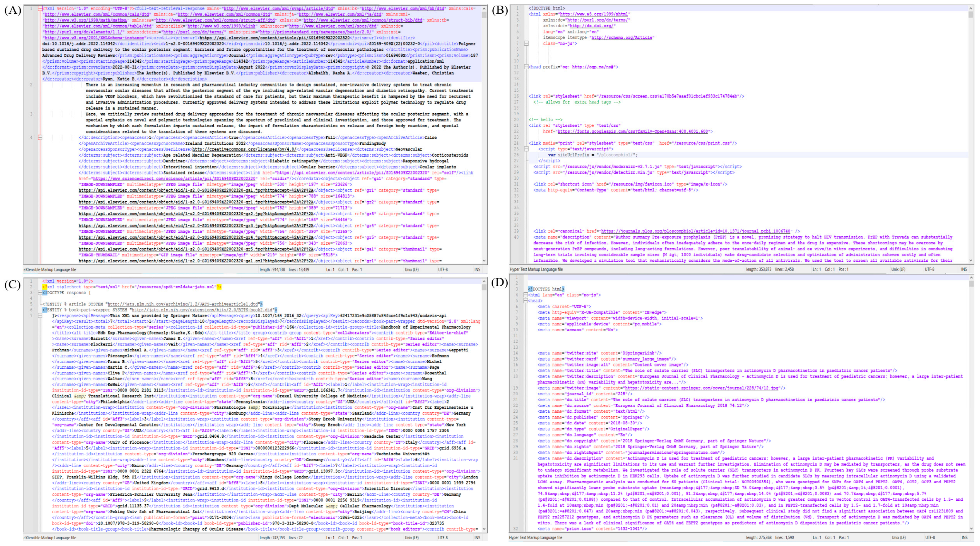Click scroll-down arrow of panel C scrollbar

click(x=484, y=529)
